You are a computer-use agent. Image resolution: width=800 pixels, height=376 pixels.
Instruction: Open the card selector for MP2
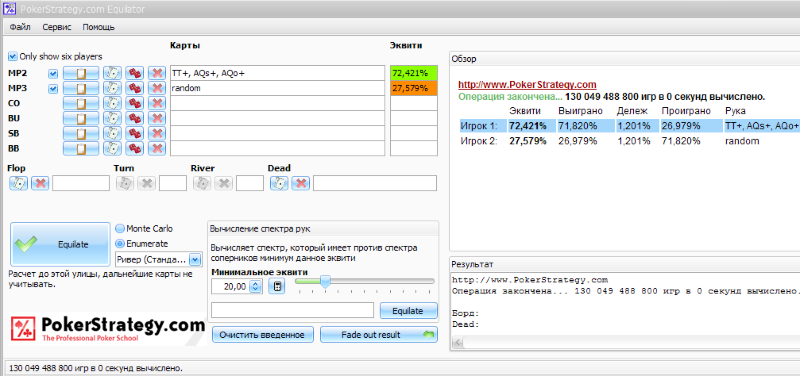[112, 73]
